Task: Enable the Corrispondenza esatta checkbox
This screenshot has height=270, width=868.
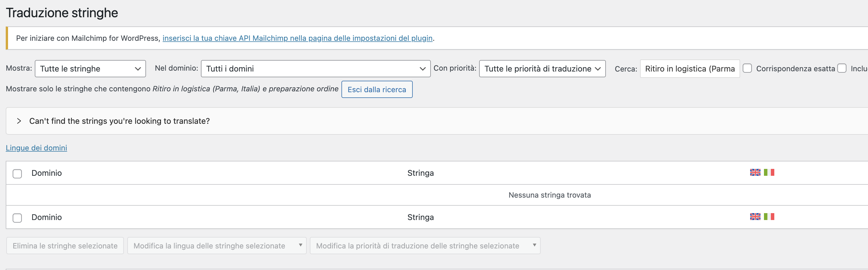Action: coord(747,68)
